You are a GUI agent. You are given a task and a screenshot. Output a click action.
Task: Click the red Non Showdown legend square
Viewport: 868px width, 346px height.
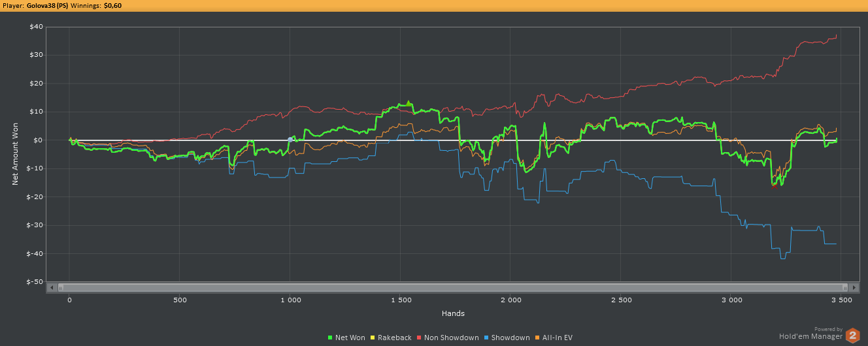(419, 338)
